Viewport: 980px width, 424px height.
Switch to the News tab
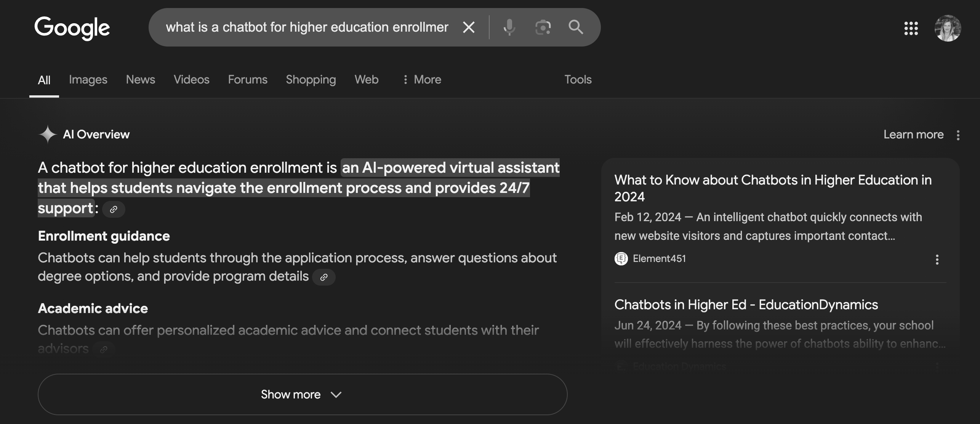click(140, 79)
